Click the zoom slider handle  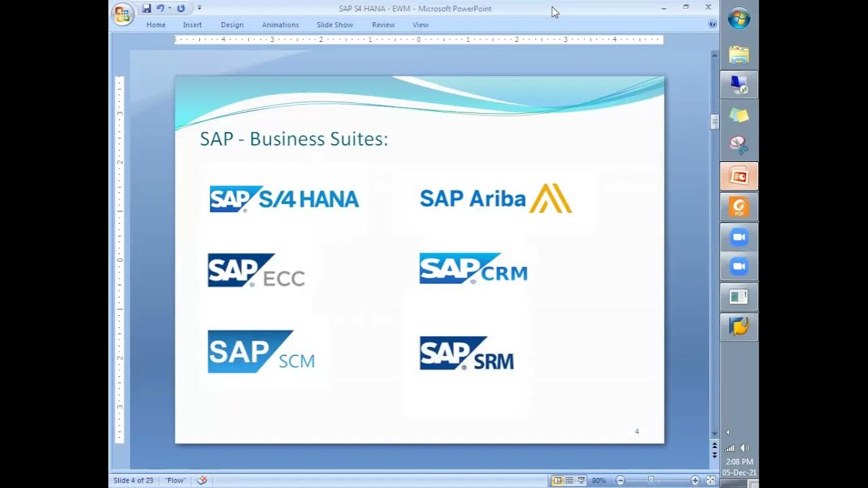[x=651, y=481]
